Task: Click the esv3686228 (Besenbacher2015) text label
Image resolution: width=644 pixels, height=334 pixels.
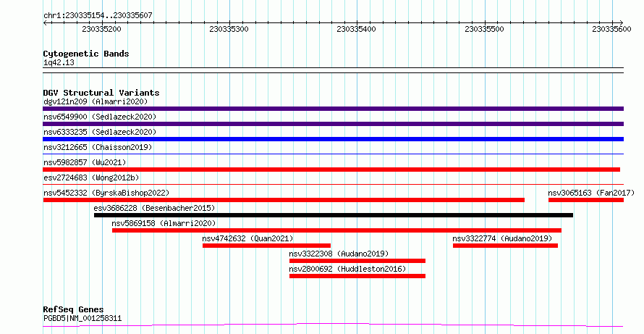Action: click(x=154, y=208)
